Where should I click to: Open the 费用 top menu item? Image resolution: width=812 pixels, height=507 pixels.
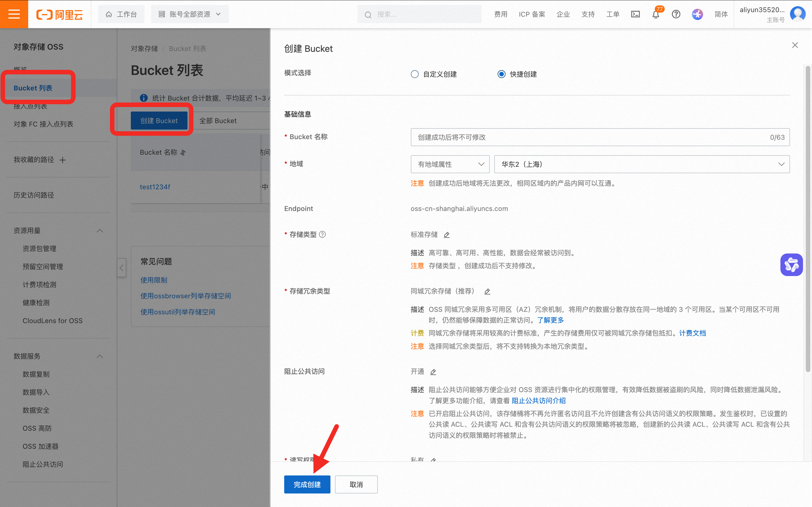pyautogui.click(x=501, y=14)
